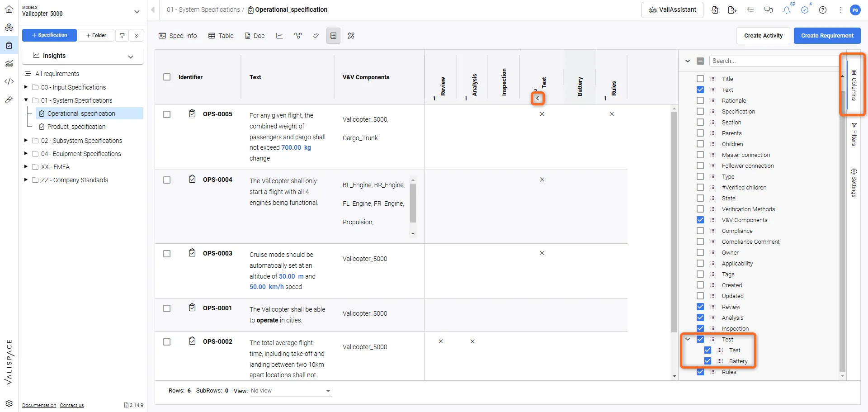This screenshot has width=868, height=412.
Task: Open the test hammer module icon
Action: point(9,99)
